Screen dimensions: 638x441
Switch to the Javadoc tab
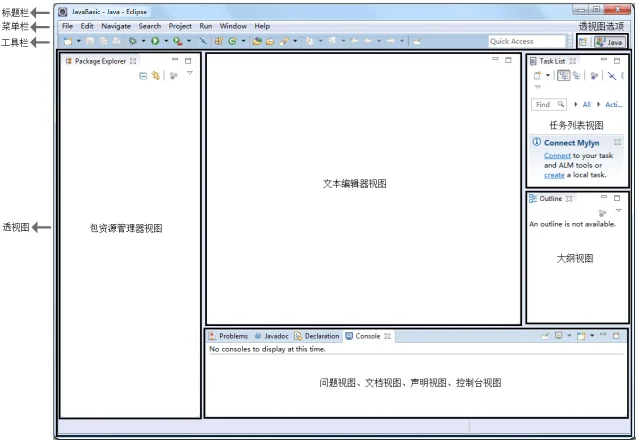(x=271, y=336)
